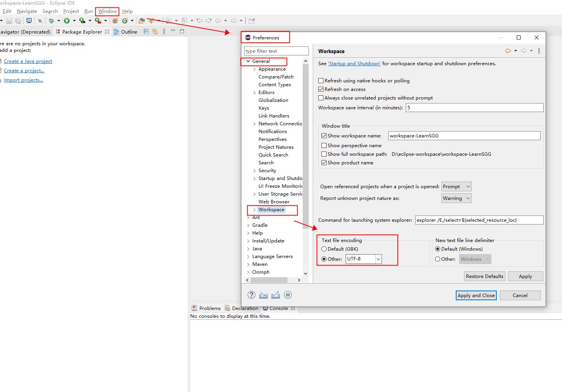Open the 'Startup and Shutdown' link
The image size is (562, 392).
click(354, 64)
